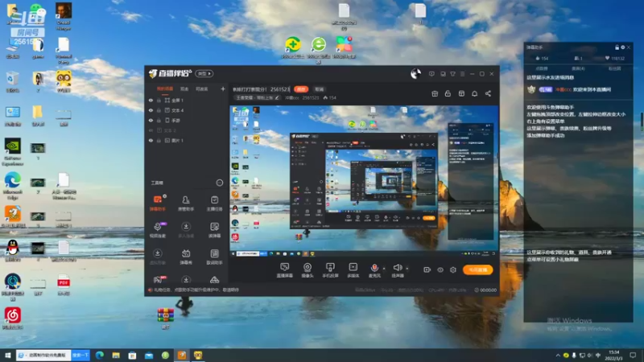Image resolution: width=644 pixels, height=362 pixels.
Task: Expand microphone options arrow beside 麦克风
Action: [x=384, y=269]
